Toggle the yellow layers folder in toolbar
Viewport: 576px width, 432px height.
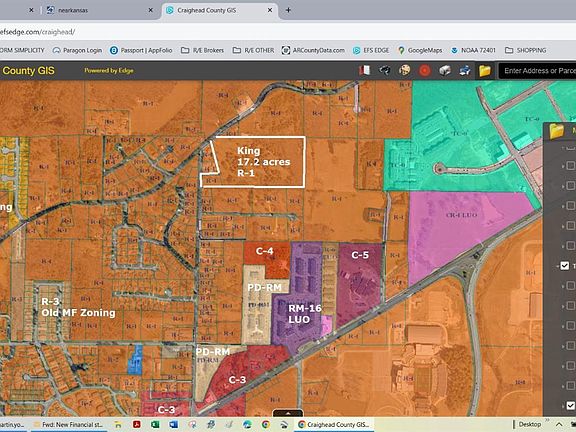click(x=485, y=70)
